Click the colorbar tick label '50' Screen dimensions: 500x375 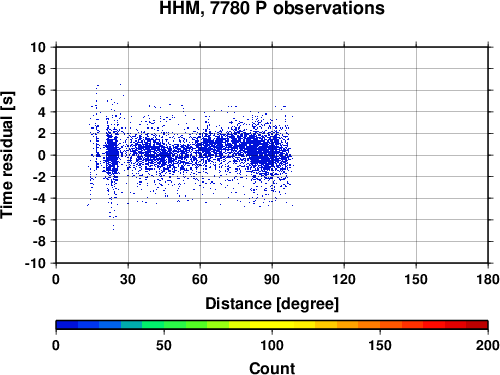164,345
